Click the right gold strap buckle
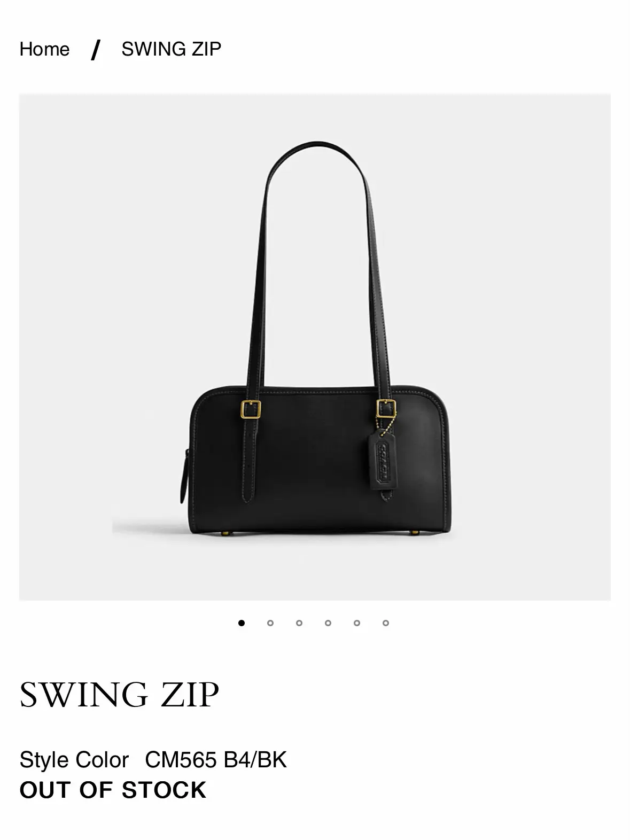630x840 pixels. 386,408
